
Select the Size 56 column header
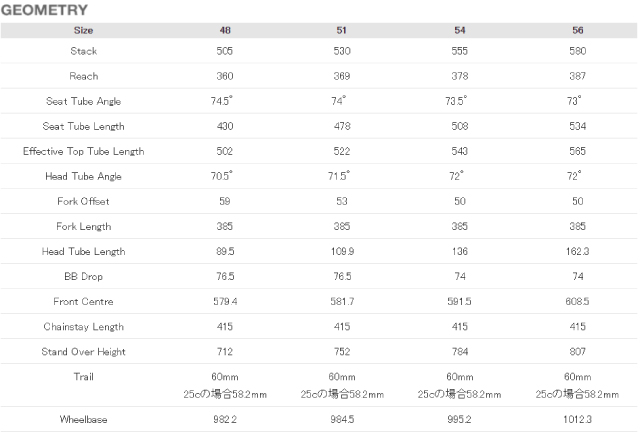click(578, 30)
